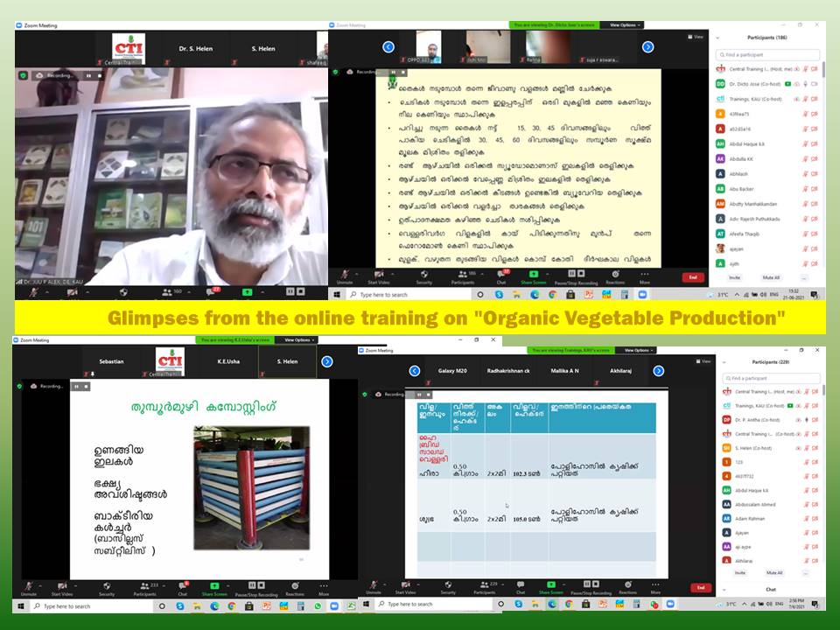840x630 pixels.
Task: Start Video in the 229-participant window
Action: pos(405,588)
